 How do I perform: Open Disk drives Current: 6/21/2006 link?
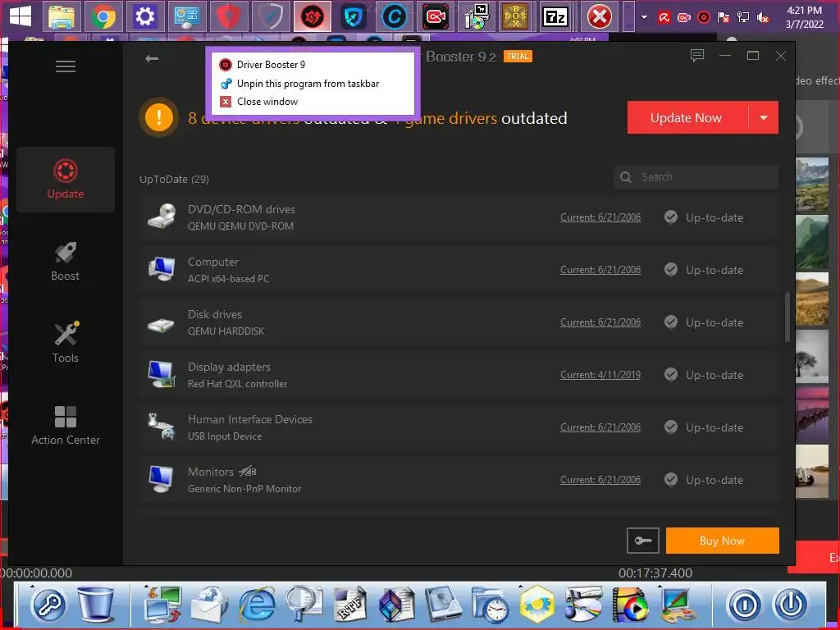pos(600,322)
